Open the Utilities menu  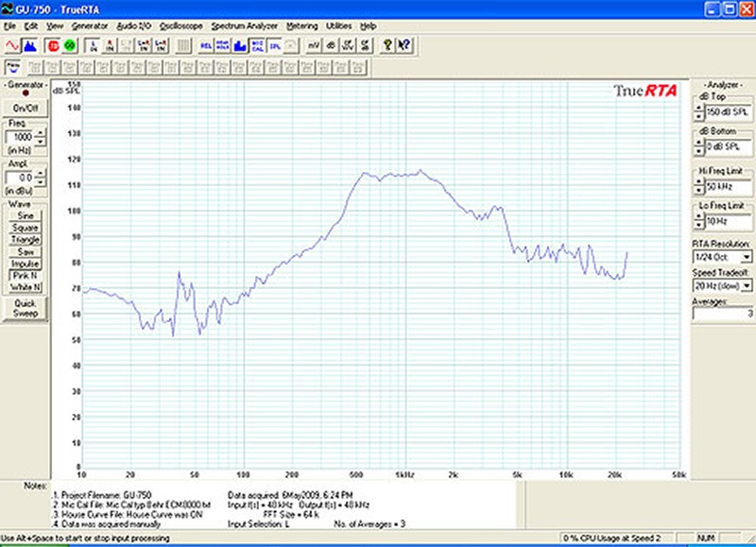[339, 26]
